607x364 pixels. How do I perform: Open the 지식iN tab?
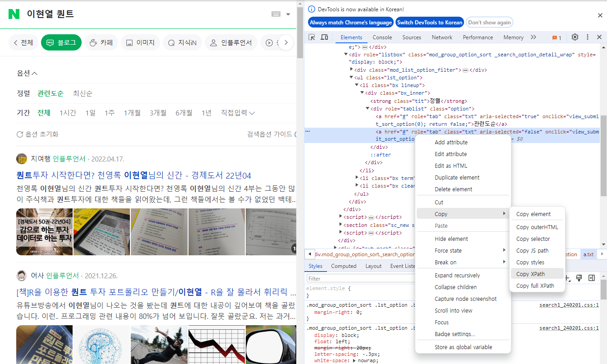coord(182,43)
